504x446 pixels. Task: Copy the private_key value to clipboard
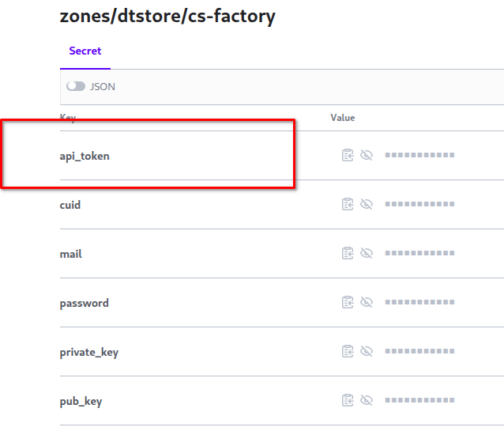(348, 351)
